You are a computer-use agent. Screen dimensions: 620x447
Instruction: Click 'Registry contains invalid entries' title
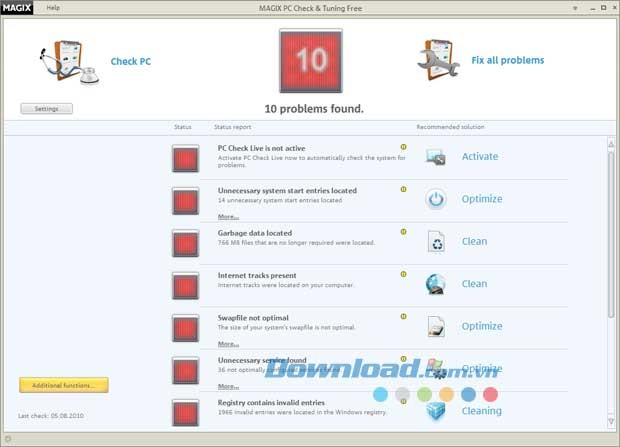271,403
